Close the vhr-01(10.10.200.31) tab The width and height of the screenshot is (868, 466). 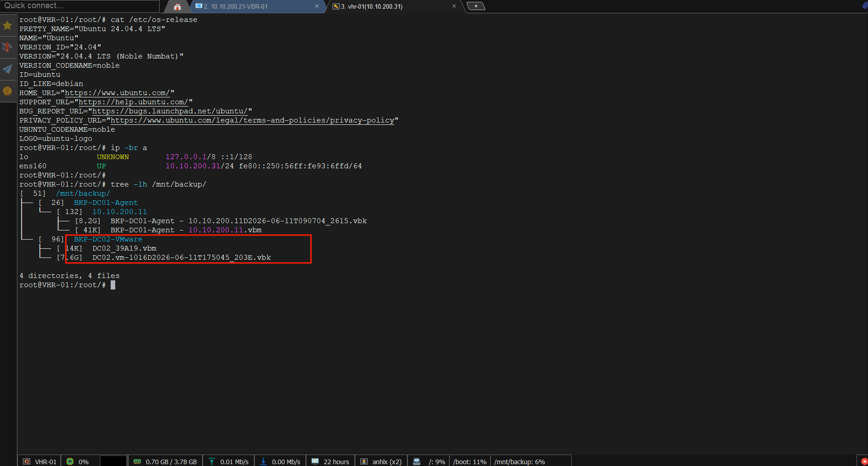coord(454,6)
